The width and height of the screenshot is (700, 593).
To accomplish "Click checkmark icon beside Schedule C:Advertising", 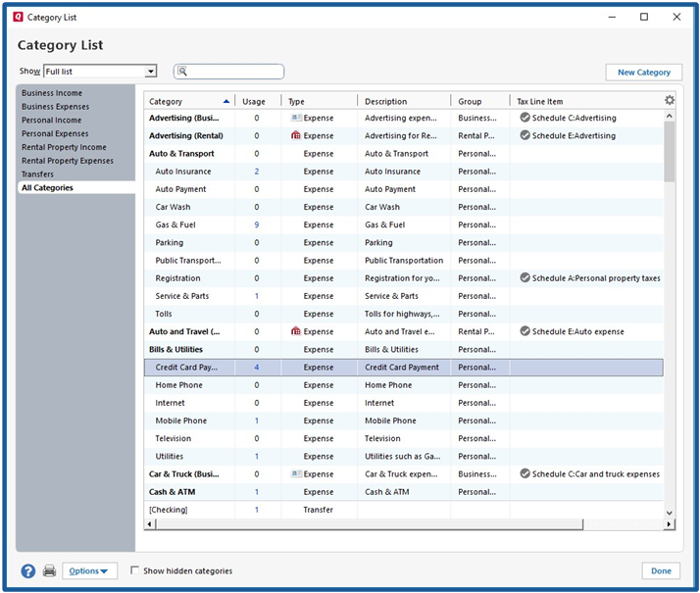I will pyautogui.click(x=525, y=119).
